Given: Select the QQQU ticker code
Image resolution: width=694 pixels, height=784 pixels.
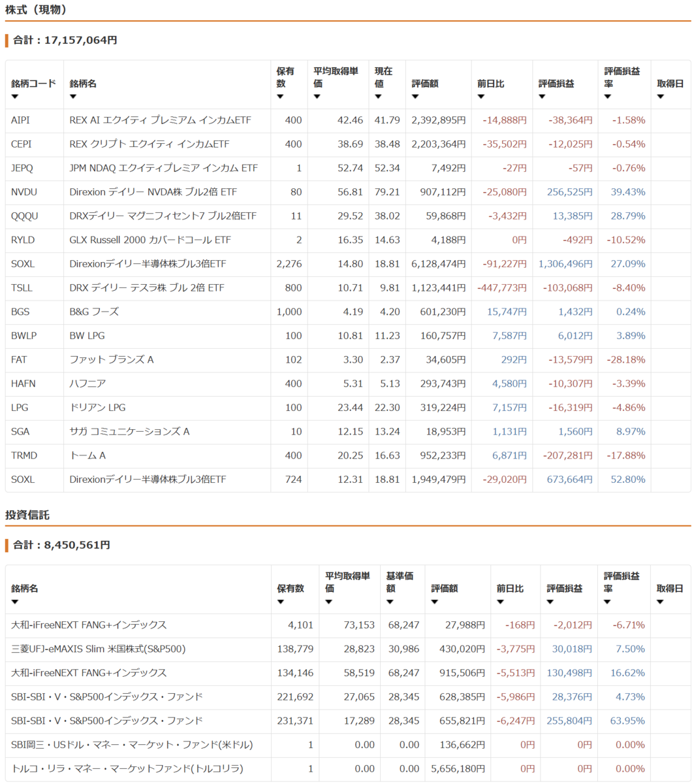Looking at the screenshot, I should tap(24, 216).
